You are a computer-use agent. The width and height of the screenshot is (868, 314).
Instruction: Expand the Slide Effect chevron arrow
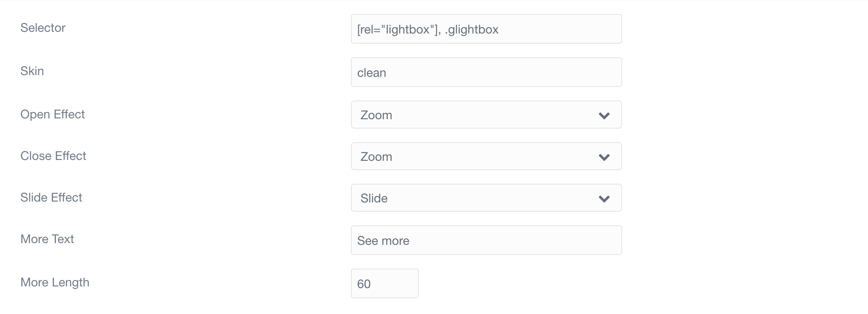(x=604, y=199)
